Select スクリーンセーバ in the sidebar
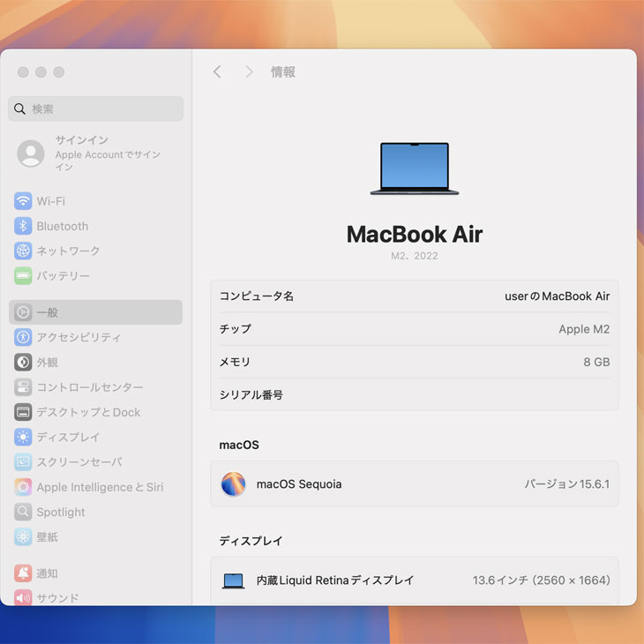This screenshot has width=644, height=644. pyautogui.click(x=79, y=462)
